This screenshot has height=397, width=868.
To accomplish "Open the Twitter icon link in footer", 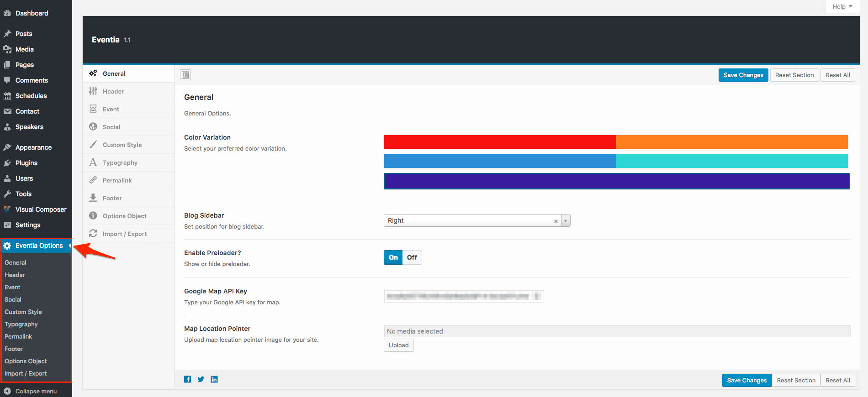I will [x=201, y=379].
